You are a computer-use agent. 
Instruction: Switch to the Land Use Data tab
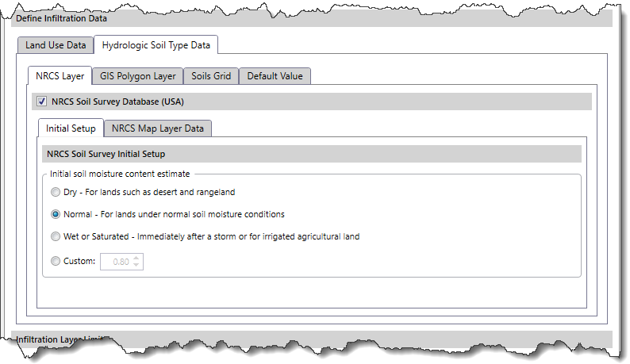[56, 45]
